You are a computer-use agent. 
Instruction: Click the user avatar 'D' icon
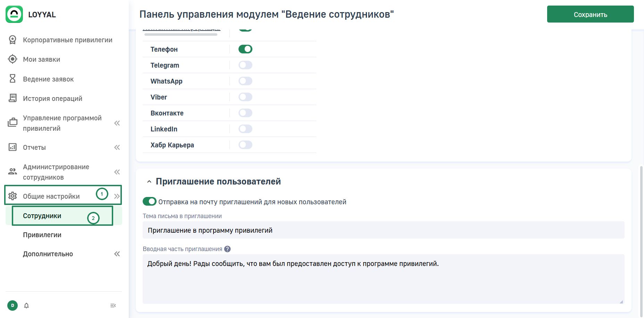tap(12, 306)
